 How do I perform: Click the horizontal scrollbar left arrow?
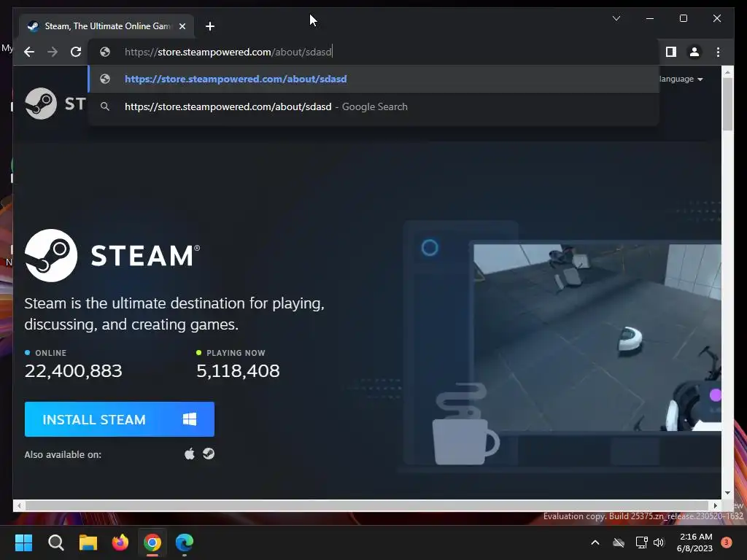point(18,506)
